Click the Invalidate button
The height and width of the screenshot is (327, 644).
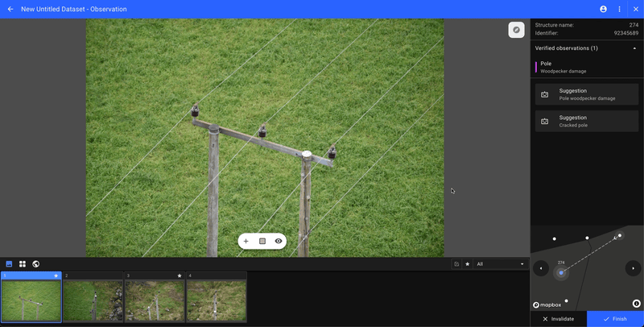pos(558,319)
